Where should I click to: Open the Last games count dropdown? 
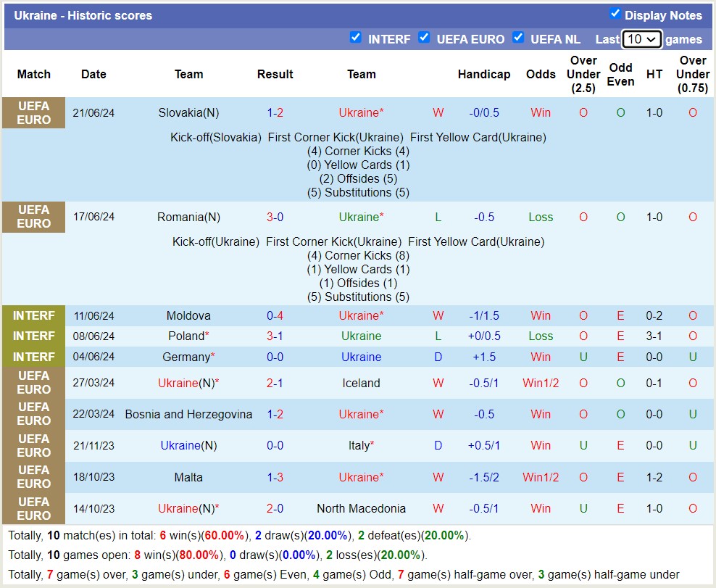tap(641, 39)
